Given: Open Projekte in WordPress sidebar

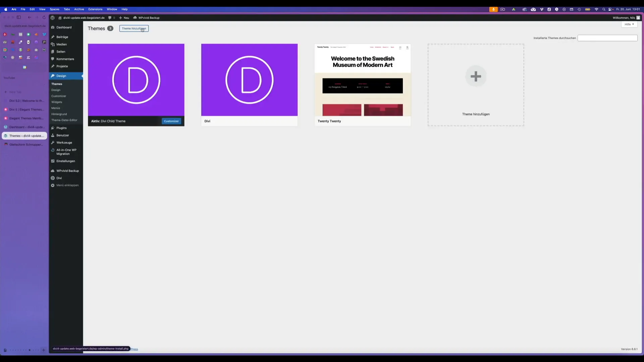Looking at the screenshot, I should 66,66.
